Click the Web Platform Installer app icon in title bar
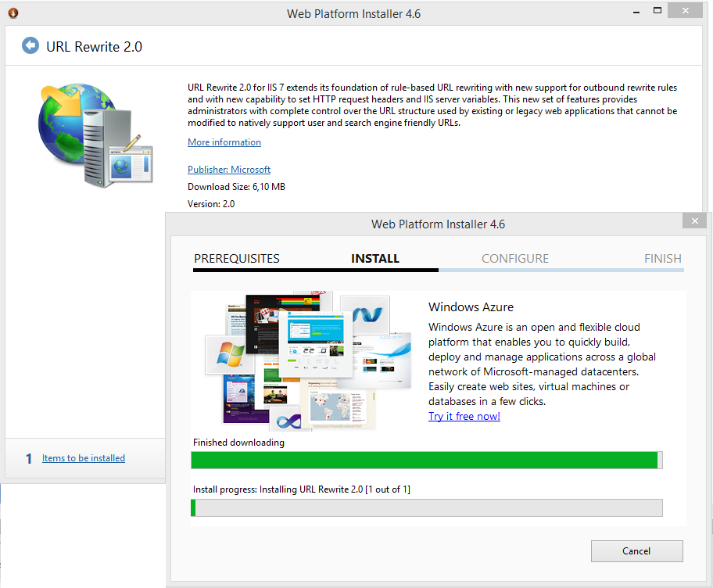This screenshot has height=588, width=713. coord(13,13)
